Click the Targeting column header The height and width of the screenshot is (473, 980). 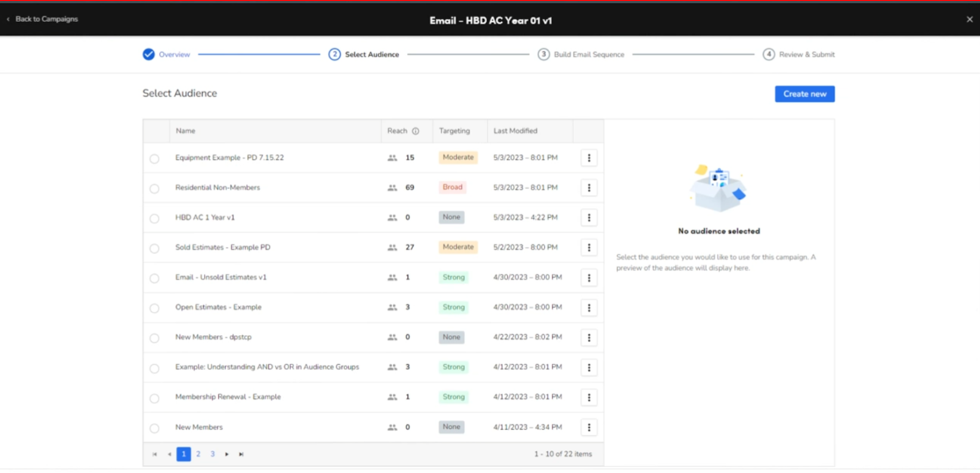pos(454,131)
